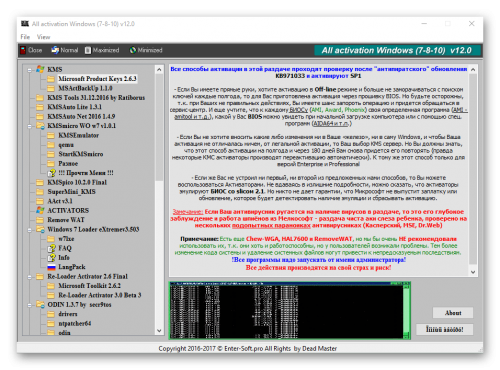This screenshot has height=370, width=500.
Task: Click the FAQ help icon
Action: tap(51, 248)
